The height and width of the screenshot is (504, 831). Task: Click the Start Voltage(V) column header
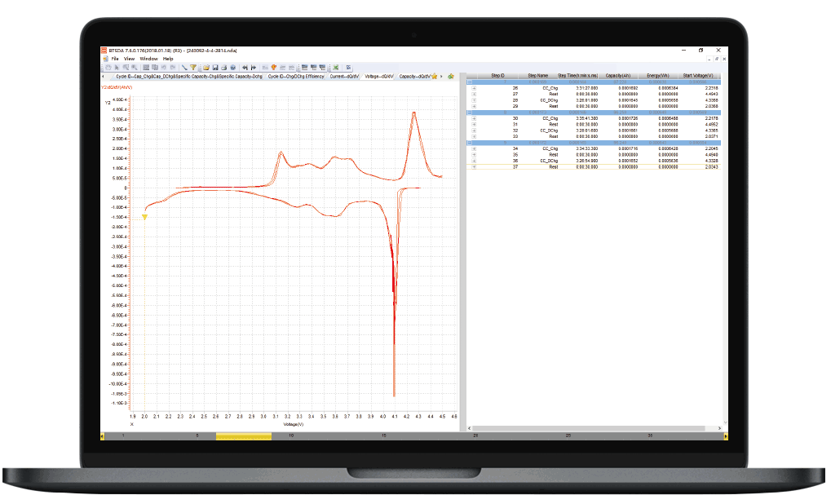698,76
